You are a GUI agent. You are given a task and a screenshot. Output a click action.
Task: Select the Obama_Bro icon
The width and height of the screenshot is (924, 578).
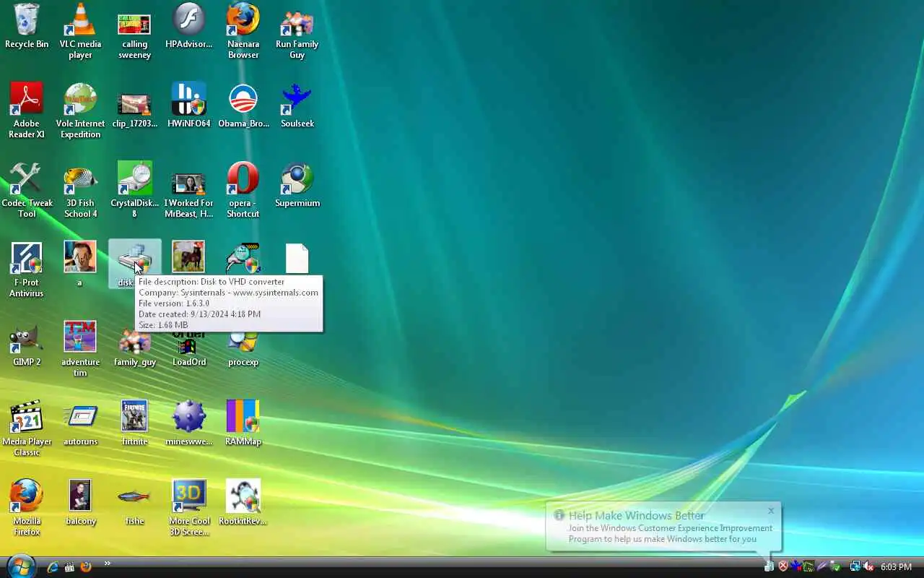tap(243, 105)
